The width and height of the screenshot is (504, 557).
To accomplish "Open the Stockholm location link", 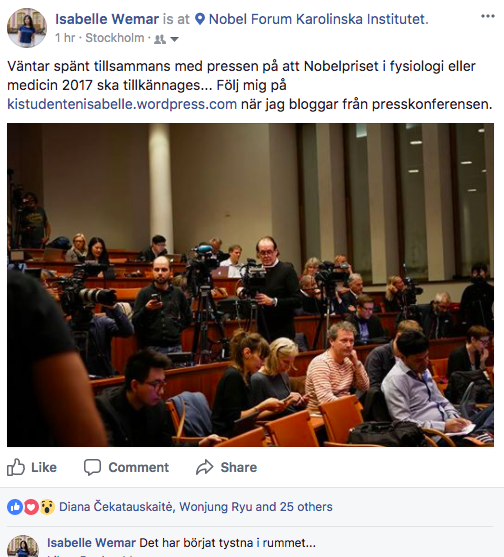I will pyautogui.click(x=115, y=38).
